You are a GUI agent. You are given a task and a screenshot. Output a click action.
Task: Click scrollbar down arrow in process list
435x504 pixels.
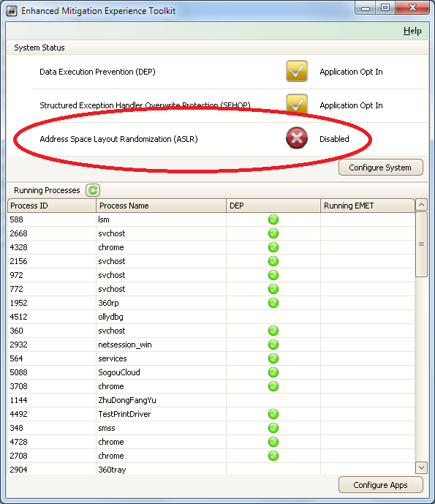[421, 467]
